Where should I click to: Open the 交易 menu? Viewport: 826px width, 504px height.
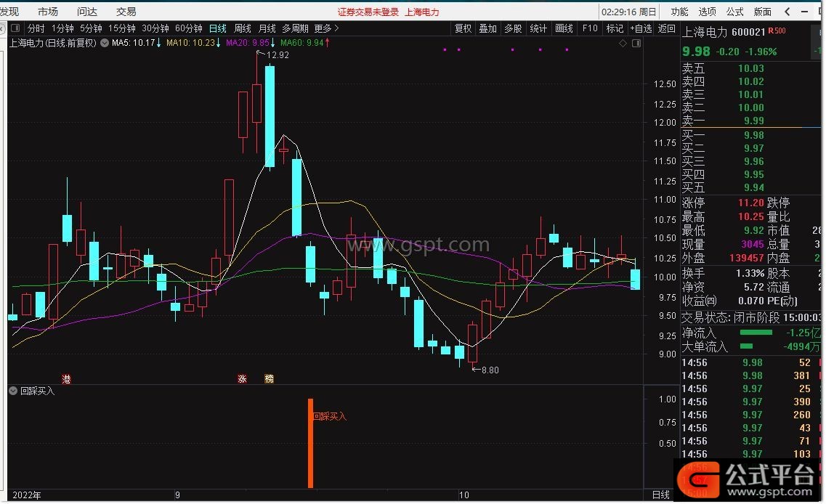click(126, 12)
